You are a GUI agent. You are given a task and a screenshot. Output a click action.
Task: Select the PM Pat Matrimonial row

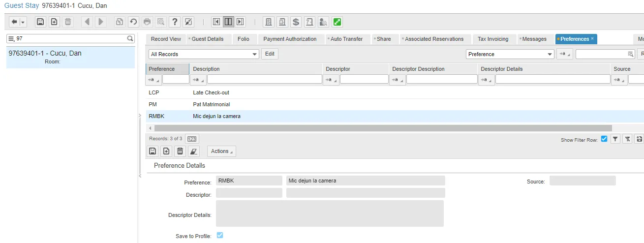pos(395,104)
